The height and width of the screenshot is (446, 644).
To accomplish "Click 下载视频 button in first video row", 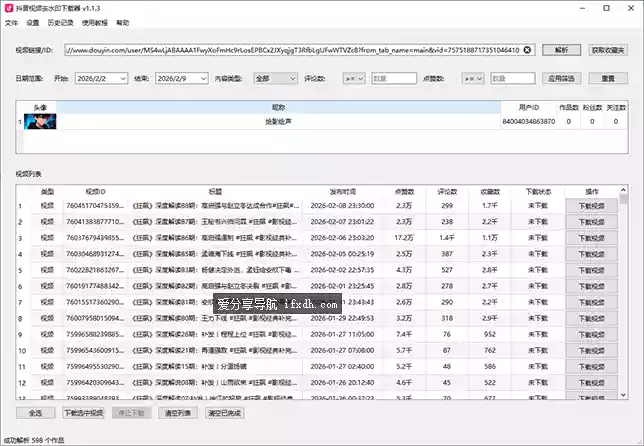I will pos(591,205).
